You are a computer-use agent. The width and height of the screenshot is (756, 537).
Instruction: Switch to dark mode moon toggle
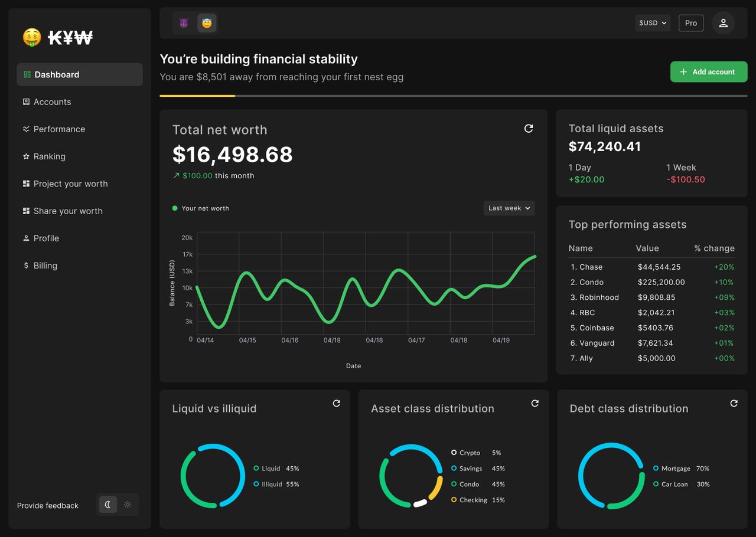(108, 505)
